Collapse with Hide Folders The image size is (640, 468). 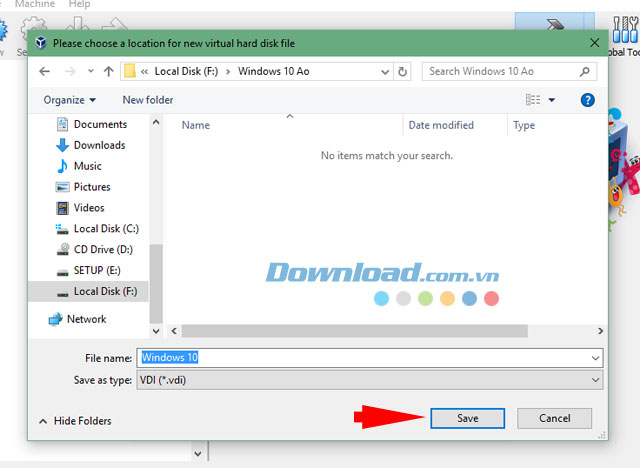tap(75, 421)
